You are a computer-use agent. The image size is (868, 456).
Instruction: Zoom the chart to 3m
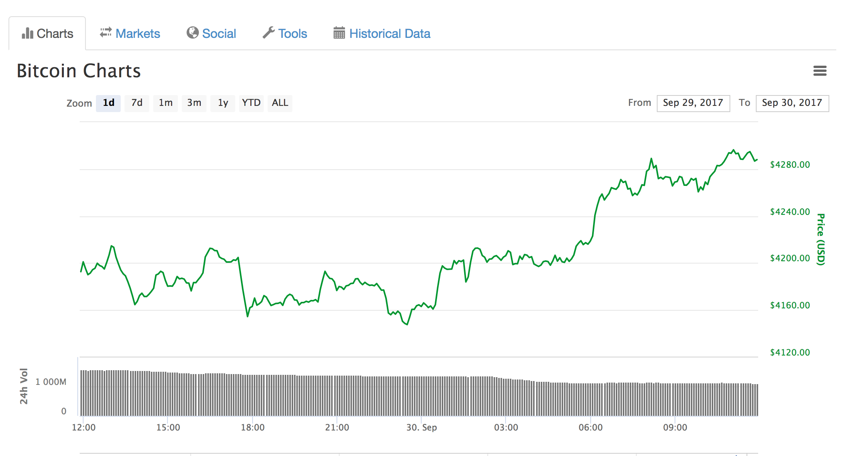(x=194, y=103)
